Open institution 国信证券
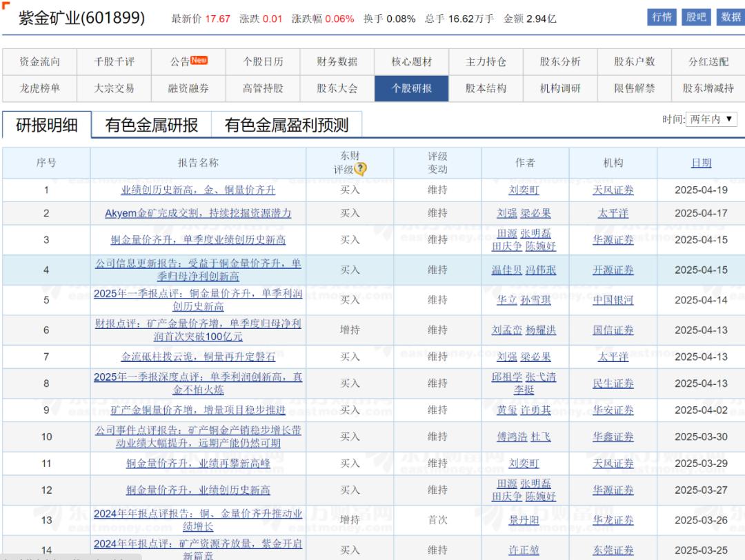The image size is (745, 560). tap(613, 330)
